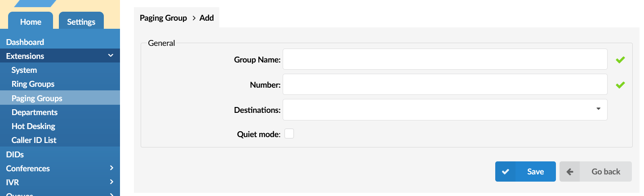
Task: Click the left arrow icon on Go back
Action: [570, 172]
